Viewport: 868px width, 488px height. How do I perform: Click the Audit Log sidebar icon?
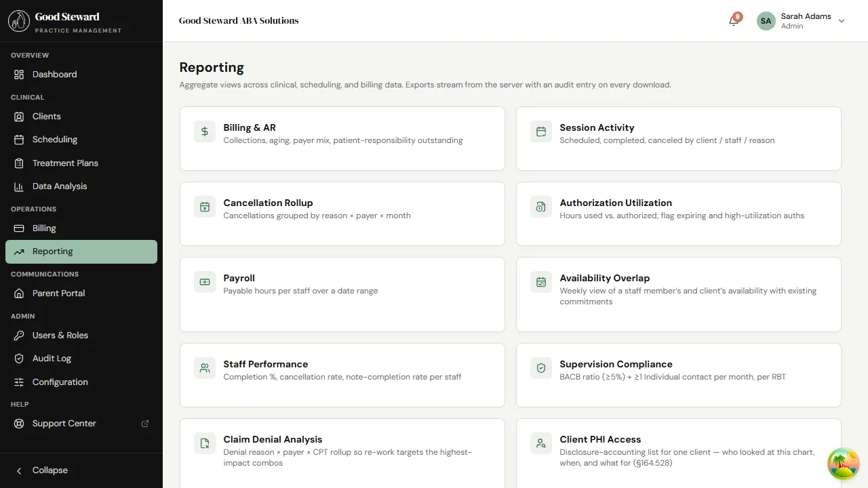click(x=20, y=358)
